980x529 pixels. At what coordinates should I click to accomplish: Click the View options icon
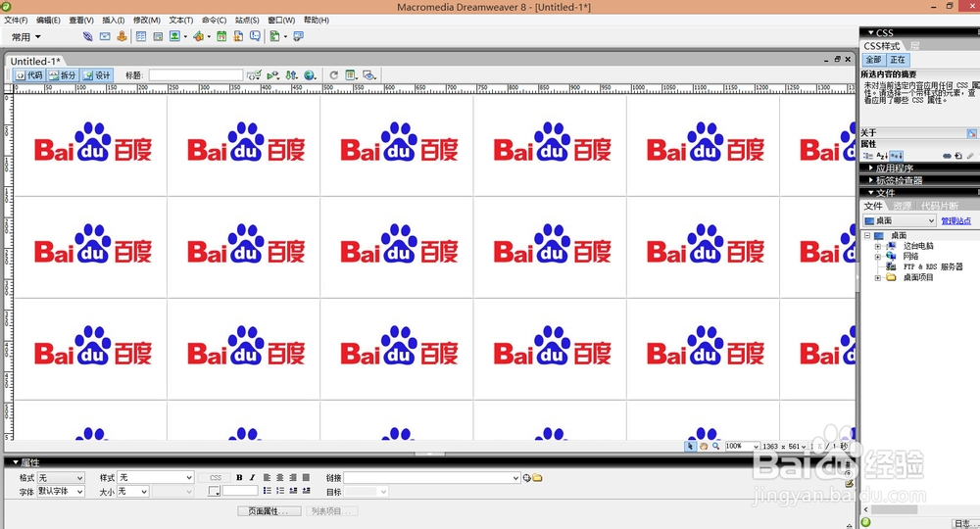[x=351, y=75]
